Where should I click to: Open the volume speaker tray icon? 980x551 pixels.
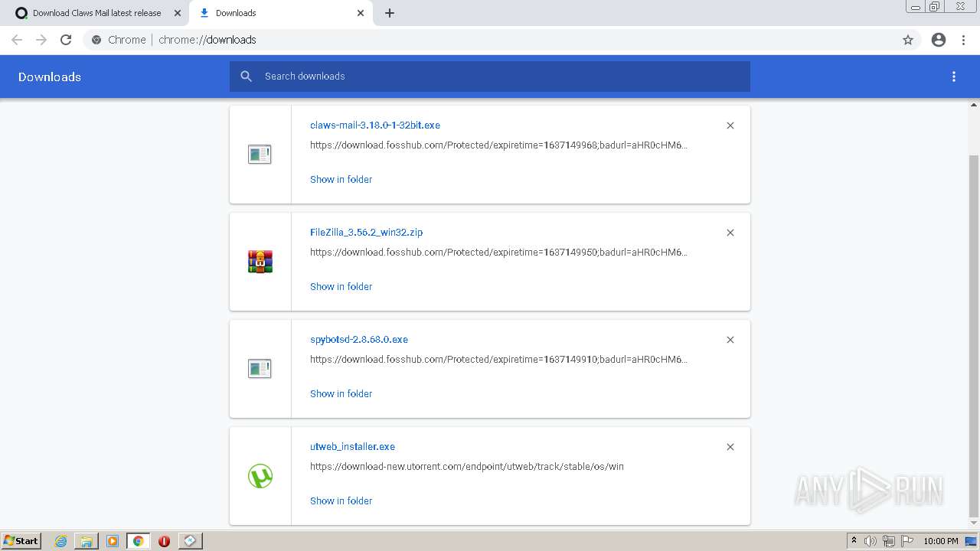(x=871, y=541)
